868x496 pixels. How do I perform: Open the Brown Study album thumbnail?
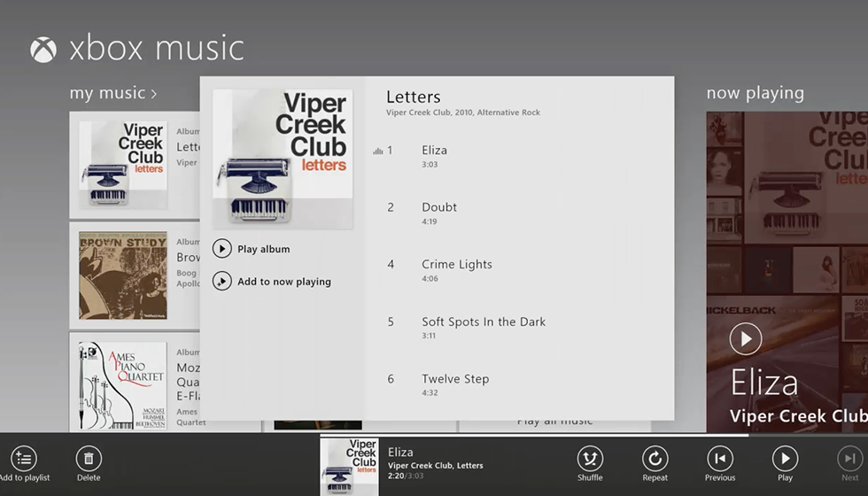click(122, 275)
